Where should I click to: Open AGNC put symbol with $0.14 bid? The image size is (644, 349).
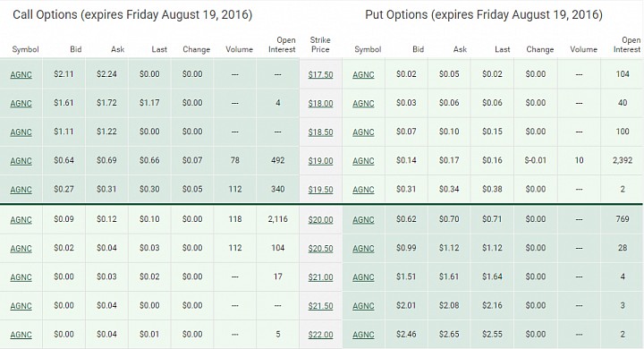click(x=363, y=161)
